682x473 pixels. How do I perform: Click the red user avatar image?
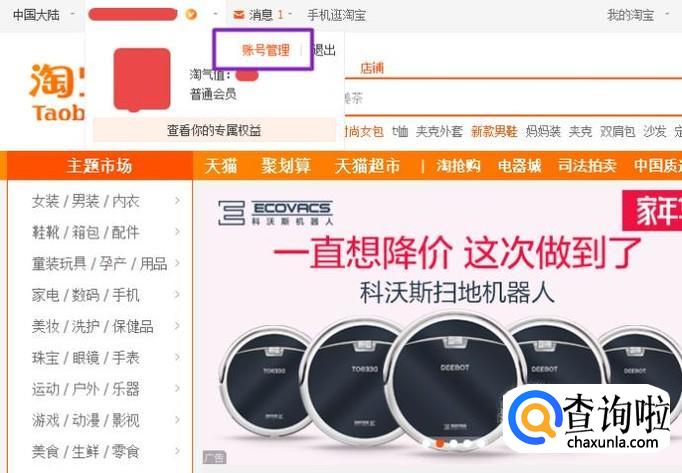(142, 79)
